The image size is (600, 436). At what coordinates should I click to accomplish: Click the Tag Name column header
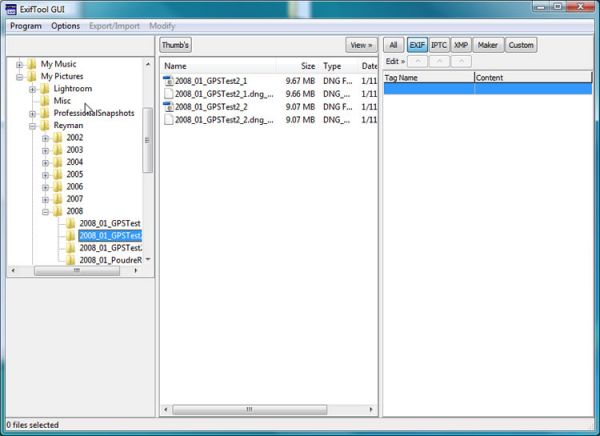pos(429,78)
